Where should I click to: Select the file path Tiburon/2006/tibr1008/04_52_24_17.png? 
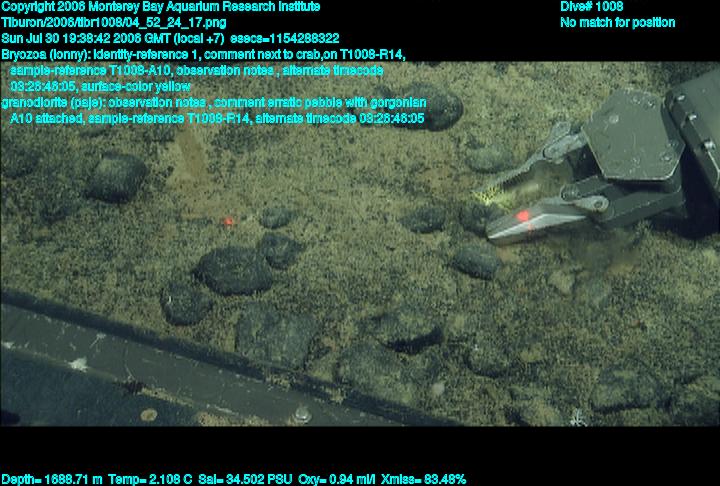click(114, 23)
